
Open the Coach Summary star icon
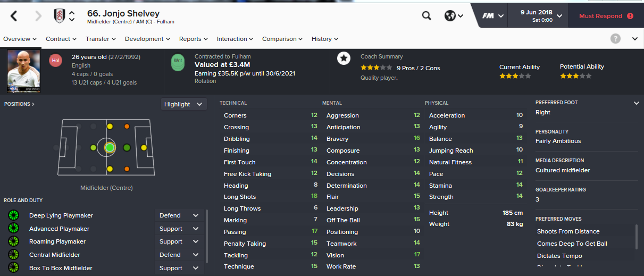[x=344, y=58]
